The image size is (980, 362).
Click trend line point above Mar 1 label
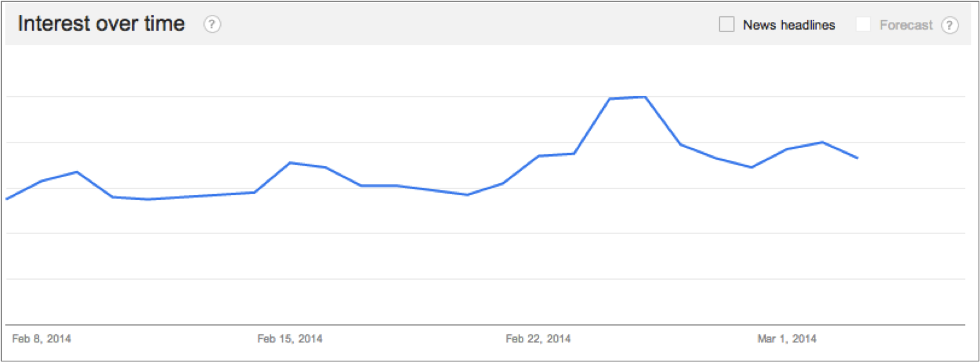(786, 149)
